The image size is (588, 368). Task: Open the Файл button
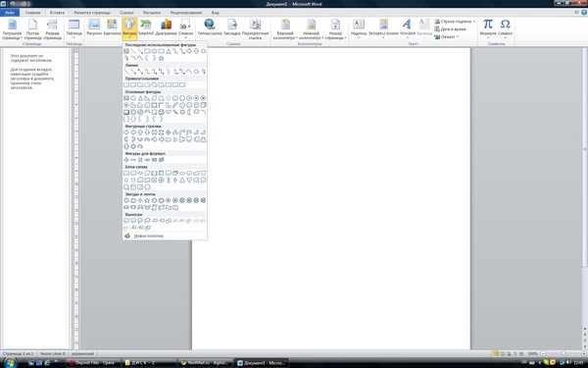10,13
